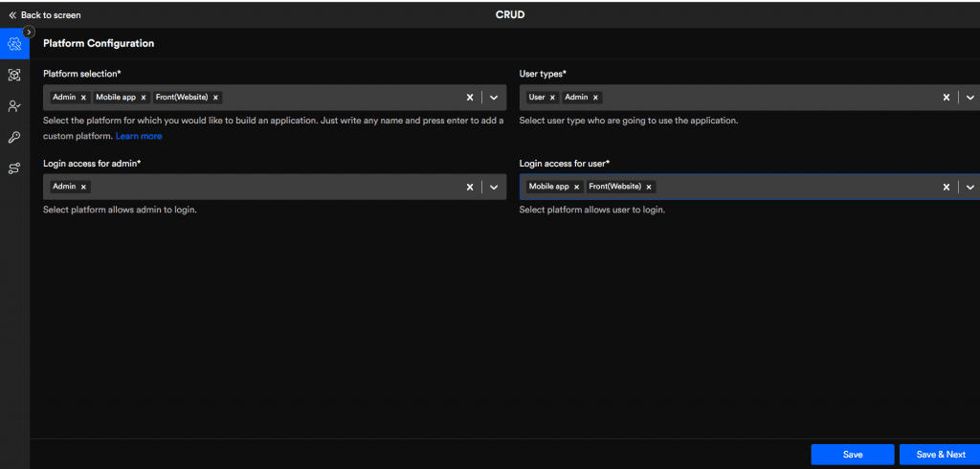Remove the User tag from User types
This screenshot has height=469, width=980.
click(552, 98)
